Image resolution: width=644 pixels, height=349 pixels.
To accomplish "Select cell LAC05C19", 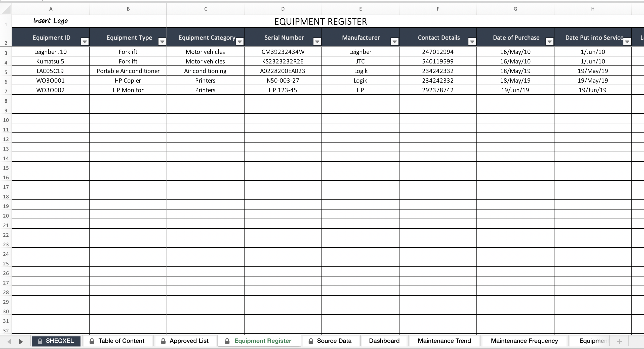I will point(51,71).
